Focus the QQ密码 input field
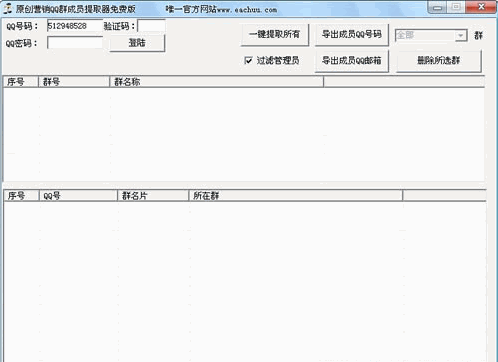Image resolution: width=498 pixels, height=362 pixels. click(x=75, y=43)
